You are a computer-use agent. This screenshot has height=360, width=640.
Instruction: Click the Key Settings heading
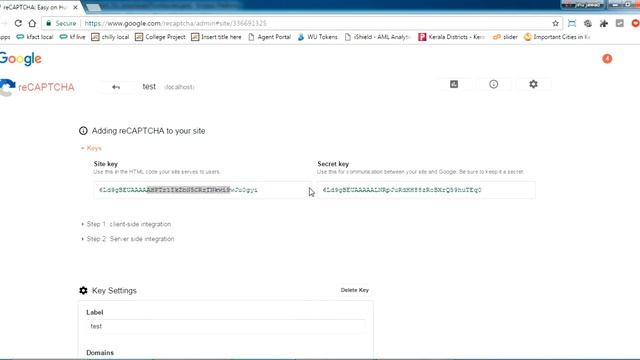tap(114, 291)
